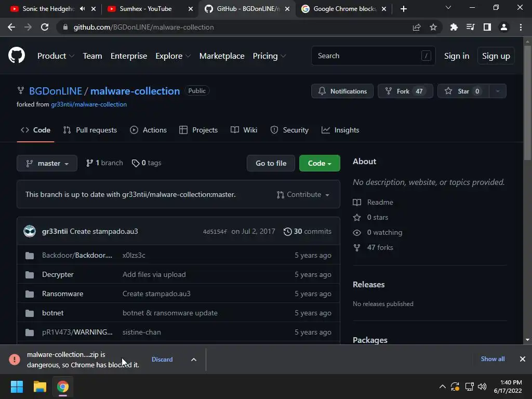Toggle the browser side panel icon
The height and width of the screenshot is (399, 532).
point(487,27)
